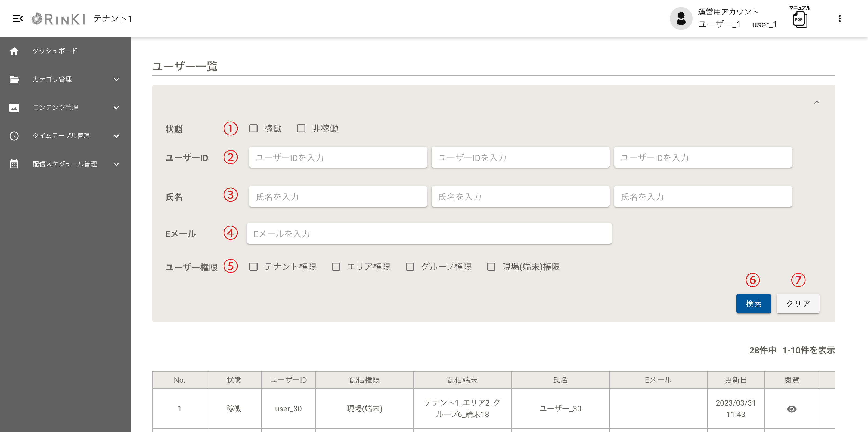The image size is (868, 432).
Task: Collapse the sidebar with the hamburger icon
Action: pyautogui.click(x=17, y=18)
